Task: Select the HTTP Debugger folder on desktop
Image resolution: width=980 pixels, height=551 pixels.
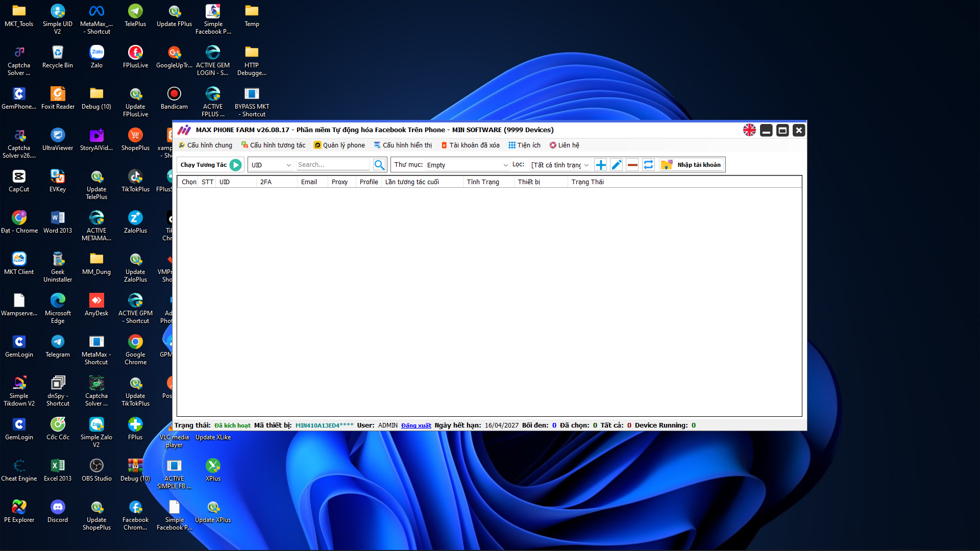Action: click(252, 61)
